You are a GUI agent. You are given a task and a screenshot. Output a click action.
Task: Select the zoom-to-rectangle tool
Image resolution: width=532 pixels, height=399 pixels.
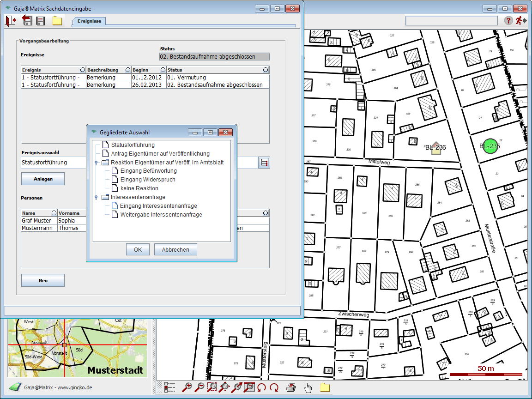click(x=212, y=387)
